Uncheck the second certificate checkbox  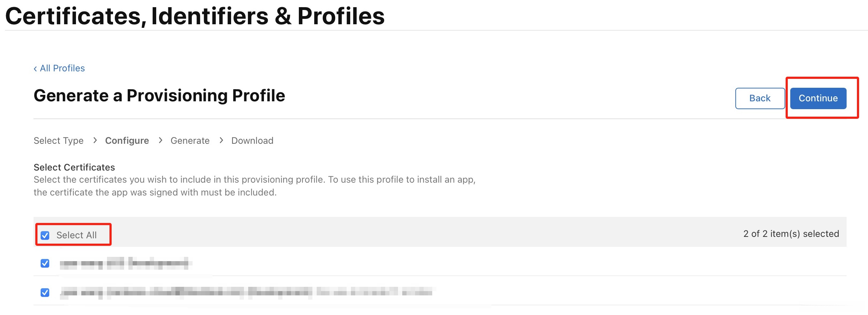[45, 293]
